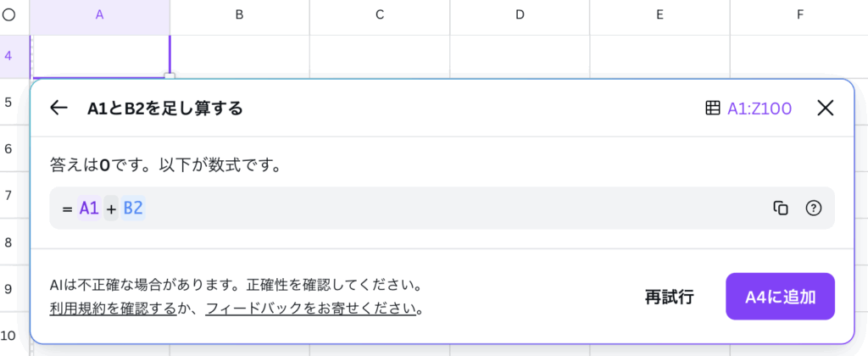
Task: Add formula with A4に追加 button
Action: pos(780,297)
